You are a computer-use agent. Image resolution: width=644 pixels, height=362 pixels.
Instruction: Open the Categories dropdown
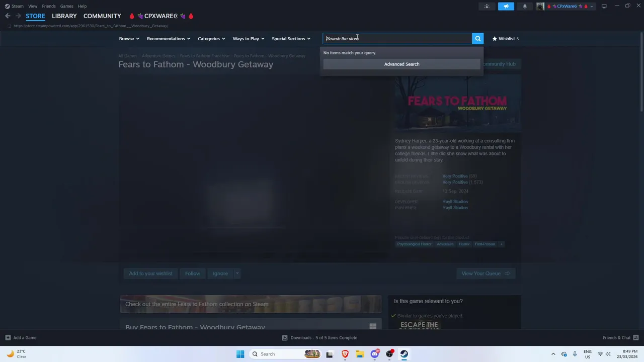(211, 39)
